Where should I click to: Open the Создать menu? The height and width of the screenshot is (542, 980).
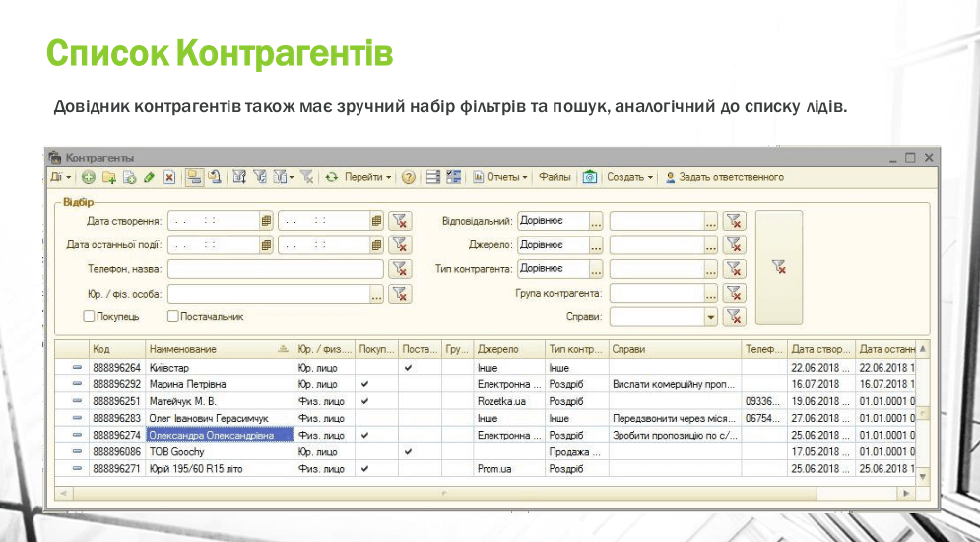(629, 178)
